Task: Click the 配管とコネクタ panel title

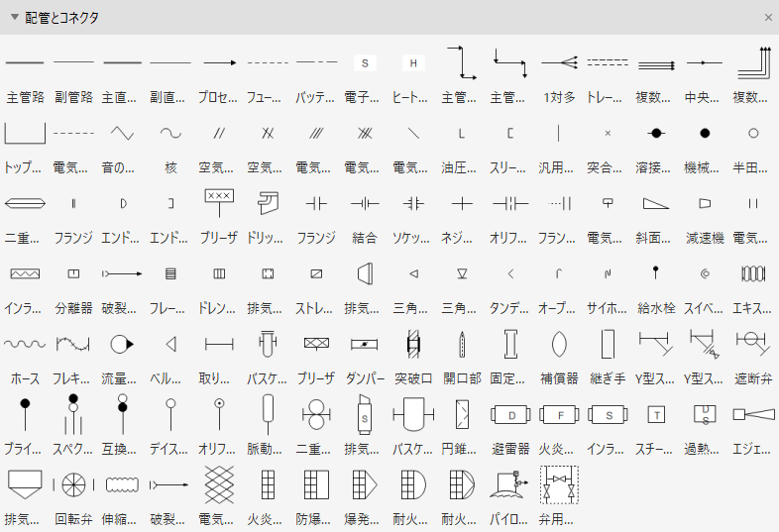Action: [61, 18]
